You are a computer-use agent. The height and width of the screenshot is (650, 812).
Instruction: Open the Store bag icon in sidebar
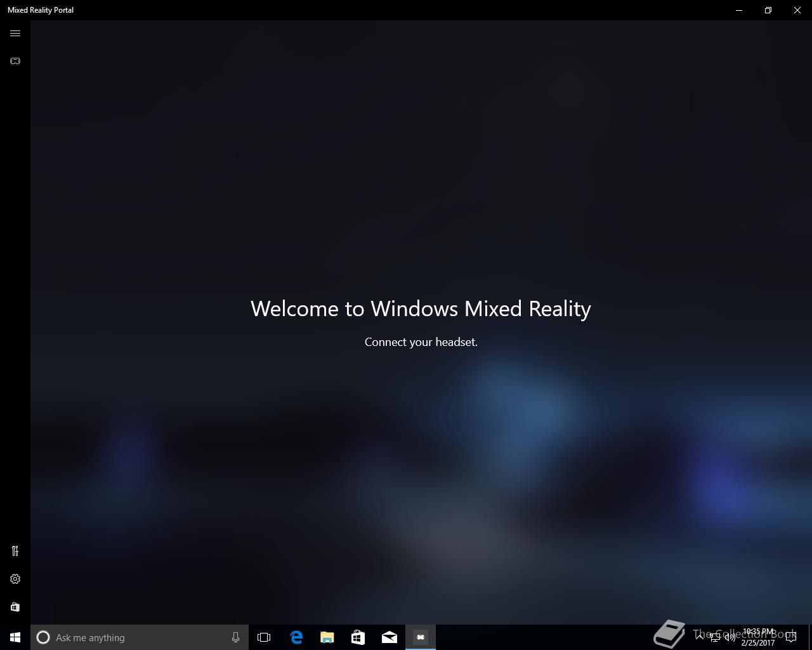click(15, 607)
